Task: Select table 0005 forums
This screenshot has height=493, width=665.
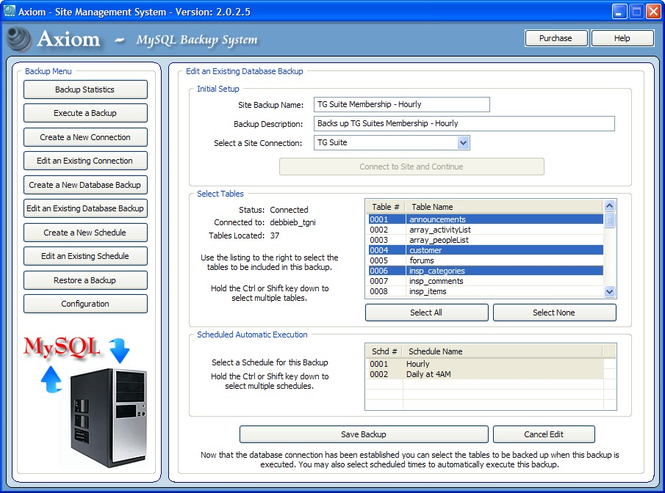Action: (485, 261)
